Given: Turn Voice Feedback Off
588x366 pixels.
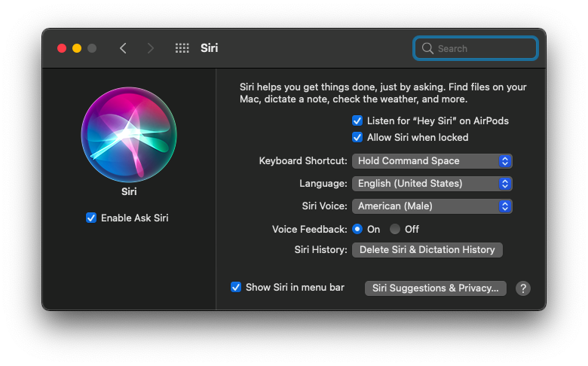Looking at the screenshot, I should point(395,229).
